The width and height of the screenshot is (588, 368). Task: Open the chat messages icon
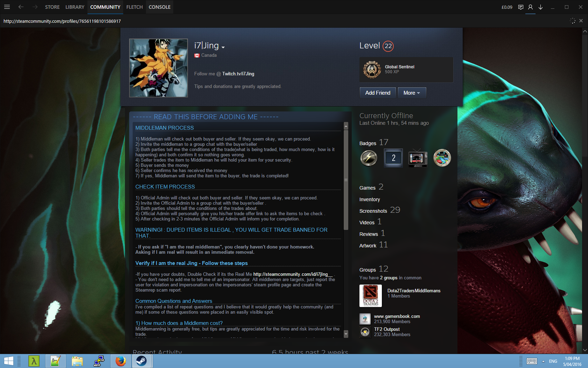[521, 7]
